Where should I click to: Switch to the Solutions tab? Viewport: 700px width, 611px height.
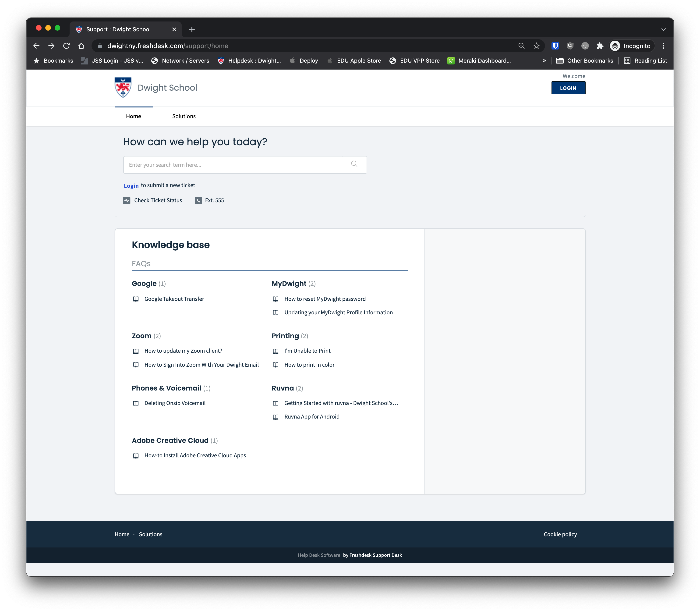184,116
